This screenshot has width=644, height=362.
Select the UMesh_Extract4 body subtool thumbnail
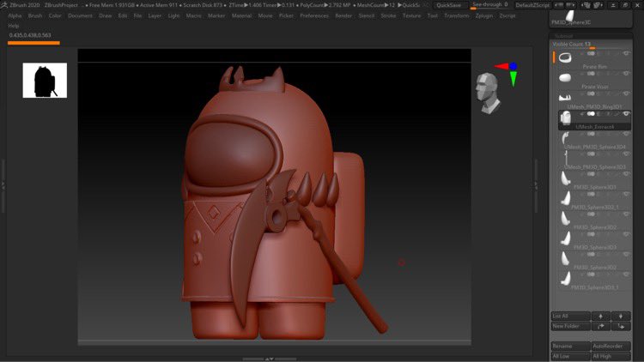pos(566,118)
